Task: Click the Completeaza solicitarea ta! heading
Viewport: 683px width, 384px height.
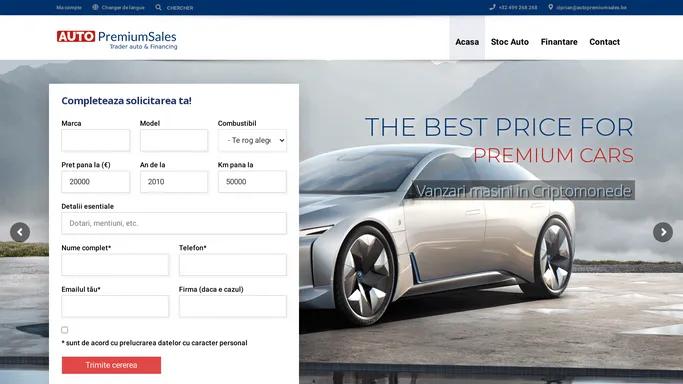Action: pos(126,101)
